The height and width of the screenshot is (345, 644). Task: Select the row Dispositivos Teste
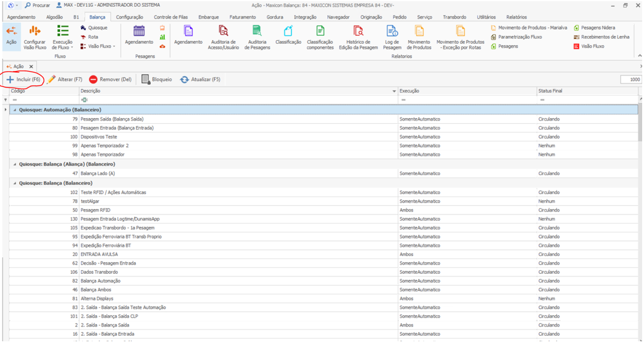[323, 137]
